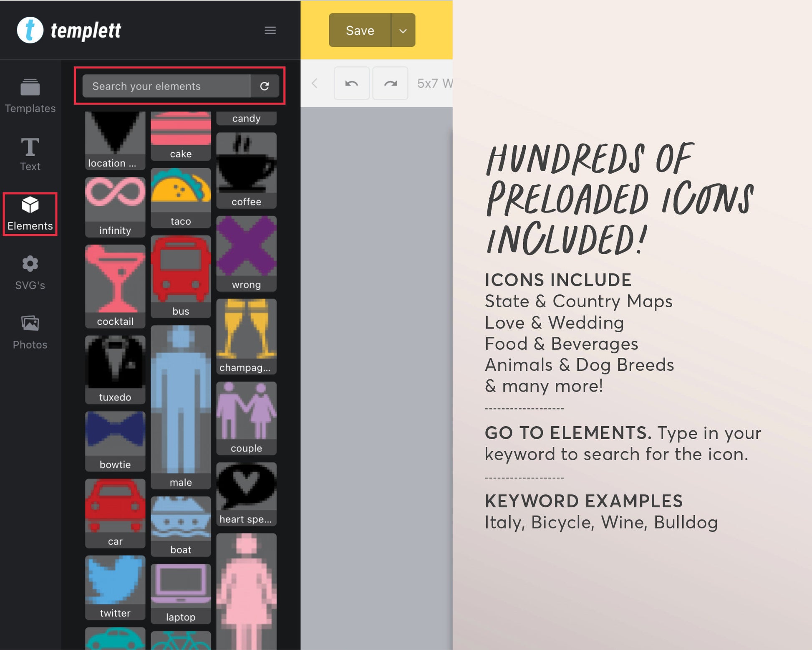Open the Photos sidebar section
Screen dimensions: 812x650
tap(30, 332)
